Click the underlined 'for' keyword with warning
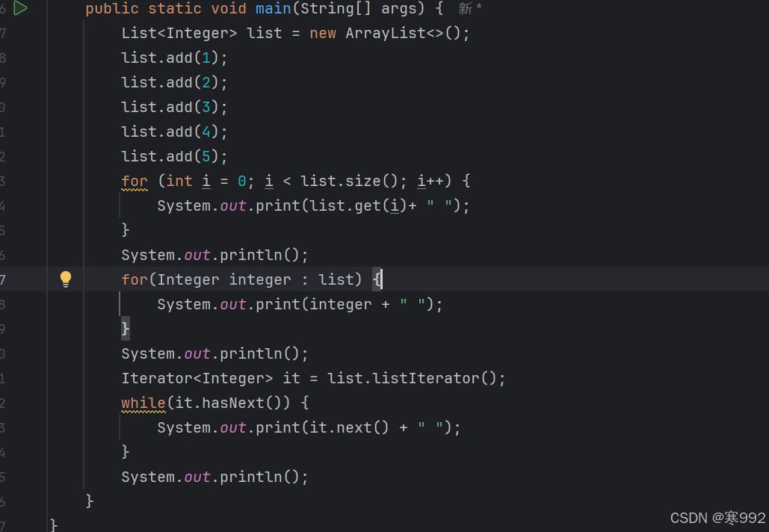Image resolution: width=769 pixels, height=532 pixels. [134, 180]
